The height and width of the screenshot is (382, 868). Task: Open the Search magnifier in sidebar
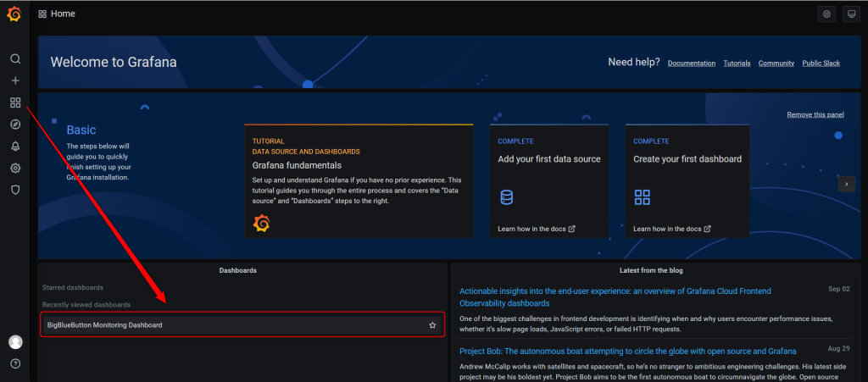coord(15,58)
